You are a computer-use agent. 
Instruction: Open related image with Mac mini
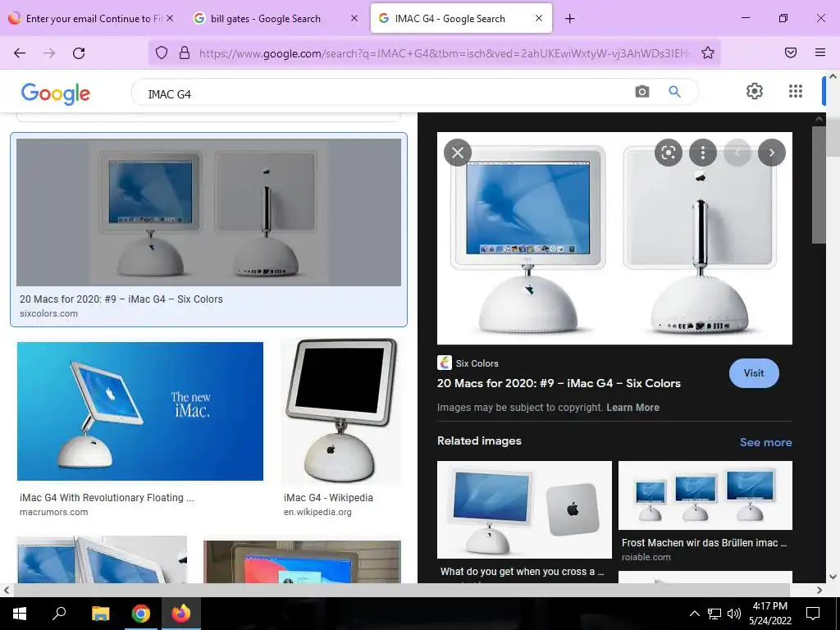pos(524,509)
